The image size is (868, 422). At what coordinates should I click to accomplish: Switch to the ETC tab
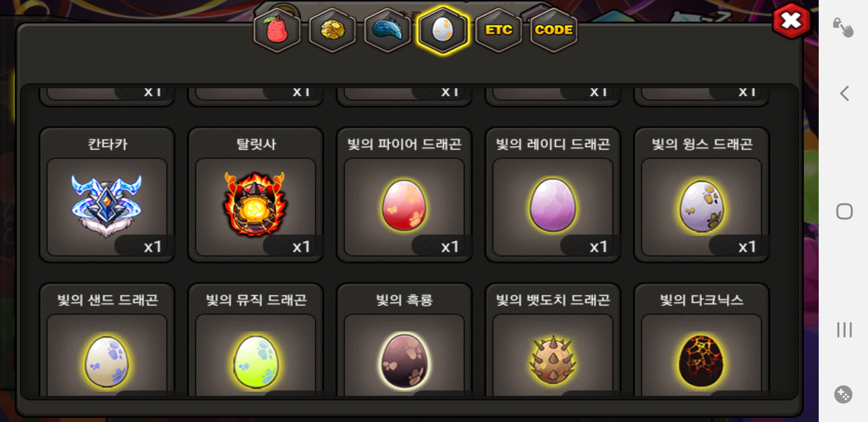[x=499, y=30]
